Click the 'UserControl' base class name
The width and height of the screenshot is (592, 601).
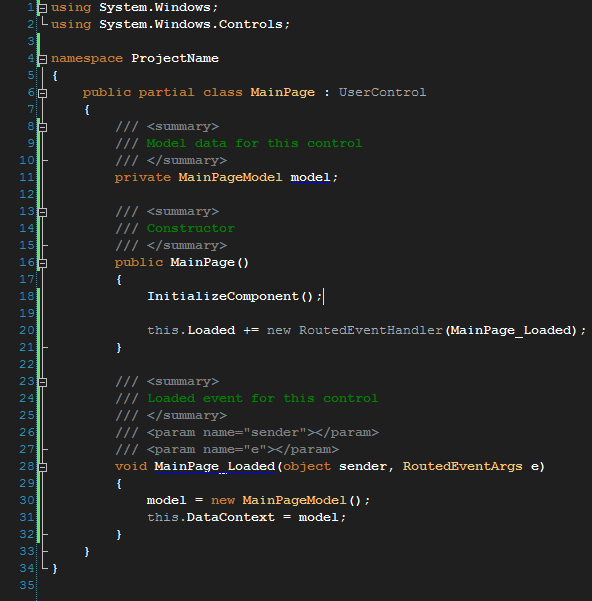click(382, 92)
